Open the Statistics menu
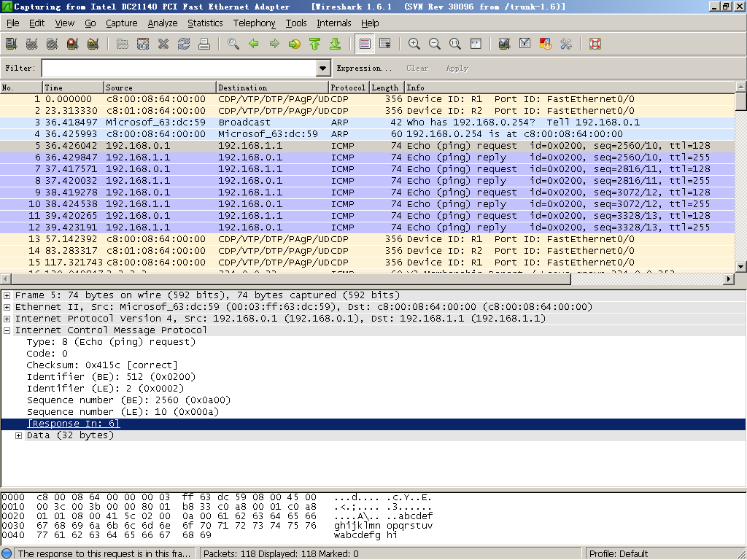Screen dimensions: 747x560 [x=205, y=23]
